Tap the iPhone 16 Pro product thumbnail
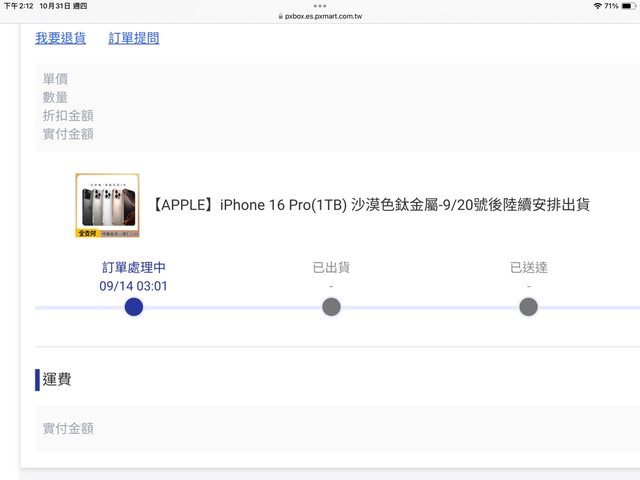 107,205
